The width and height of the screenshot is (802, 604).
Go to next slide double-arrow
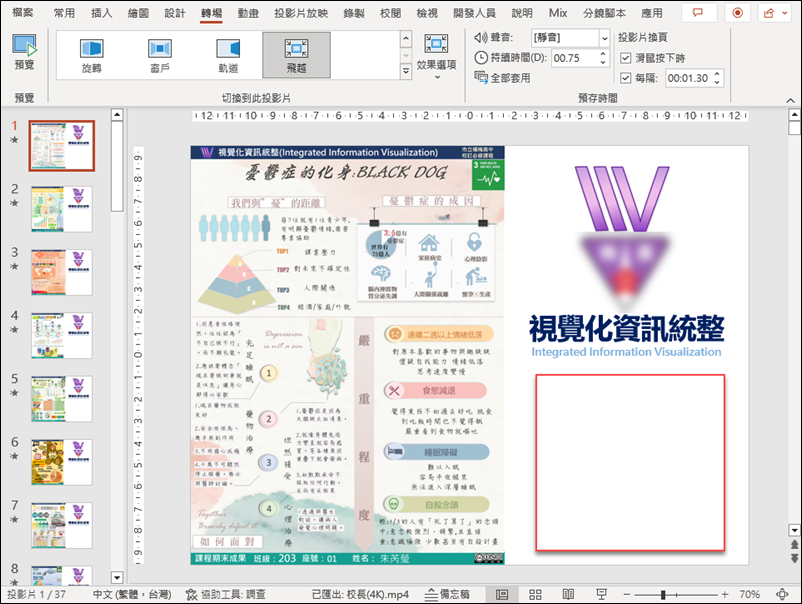coord(794,557)
